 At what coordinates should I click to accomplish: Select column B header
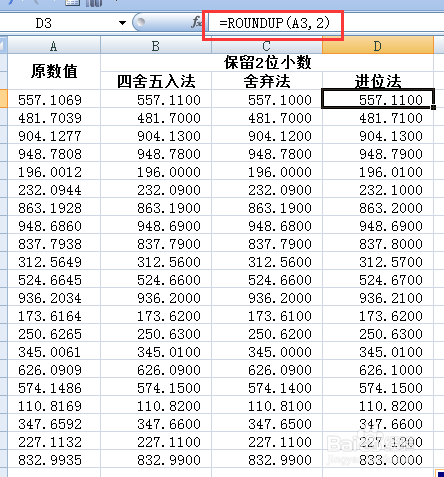(156, 45)
